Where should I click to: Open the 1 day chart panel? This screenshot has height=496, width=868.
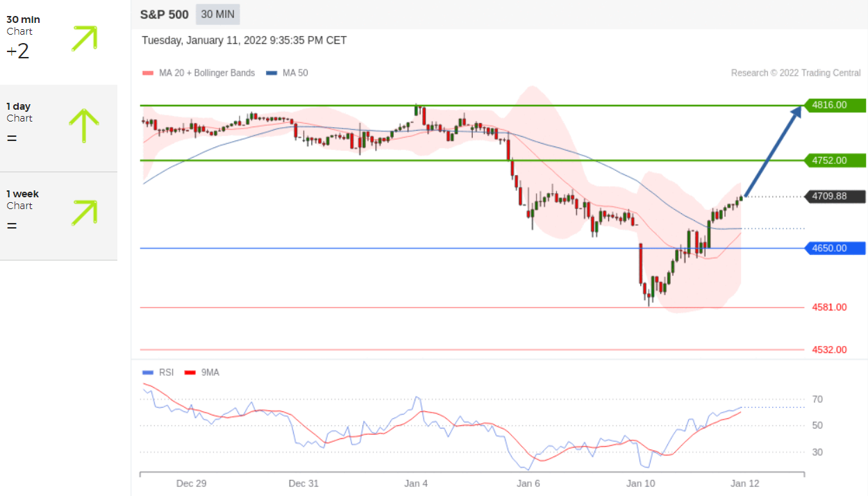[x=58, y=129]
